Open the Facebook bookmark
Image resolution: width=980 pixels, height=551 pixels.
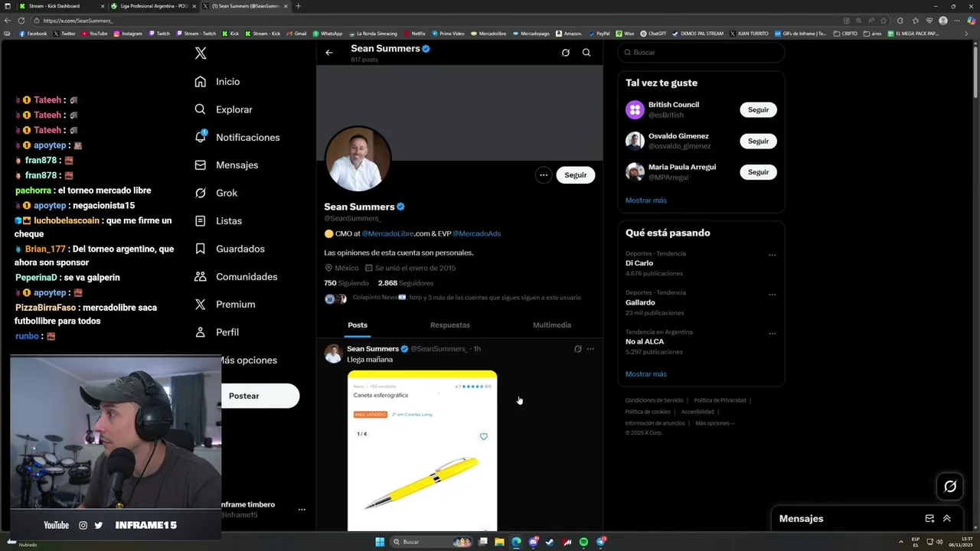click(x=33, y=34)
